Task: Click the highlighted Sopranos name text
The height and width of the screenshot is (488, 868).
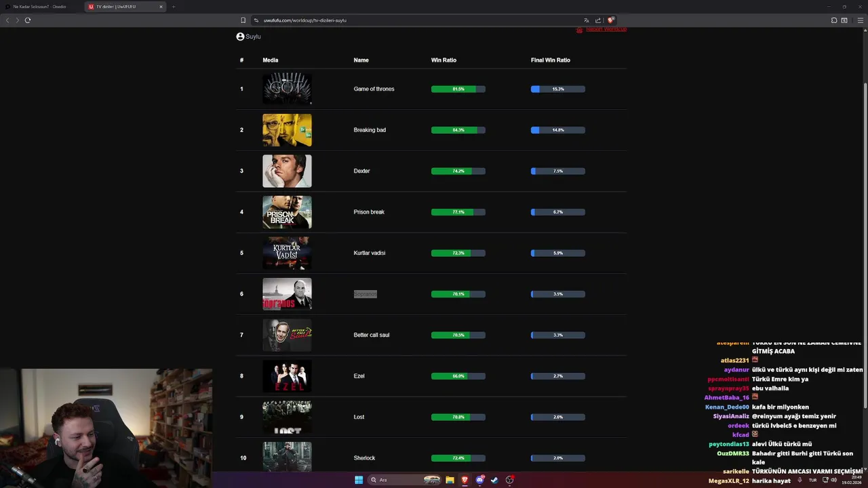Action: 365,294
